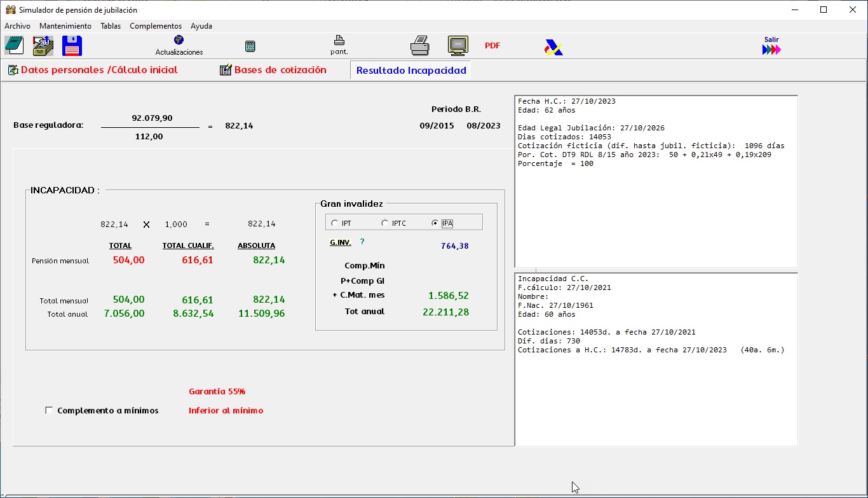Image resolution: width=868 pixels, height=498 pixels.
Task: Open the Ayuda menu
Action: point(201,26)
